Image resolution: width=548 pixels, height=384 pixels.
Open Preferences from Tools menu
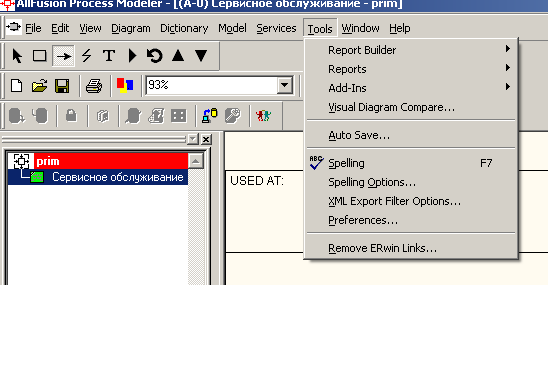pos(411,220)
